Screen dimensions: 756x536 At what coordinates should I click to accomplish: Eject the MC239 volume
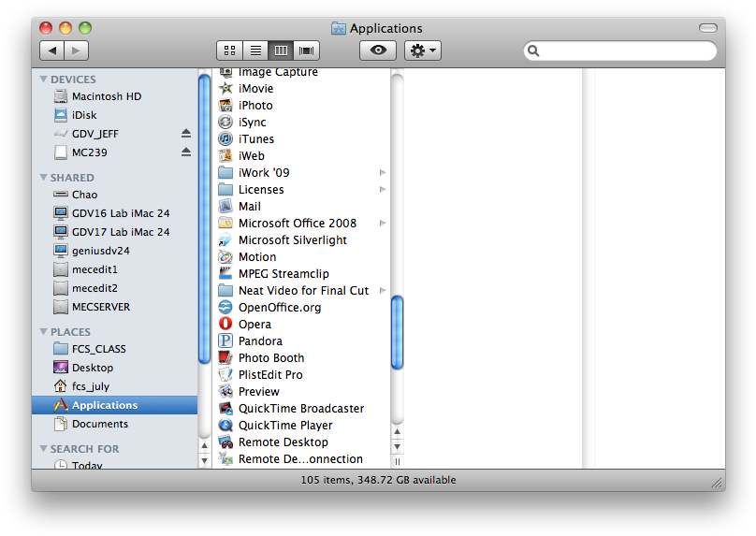(186, 152)
